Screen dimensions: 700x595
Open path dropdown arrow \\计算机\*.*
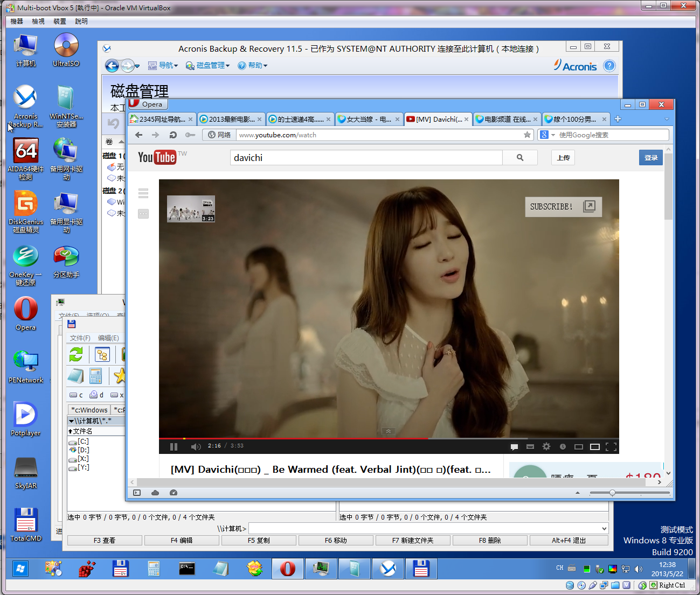71,421
